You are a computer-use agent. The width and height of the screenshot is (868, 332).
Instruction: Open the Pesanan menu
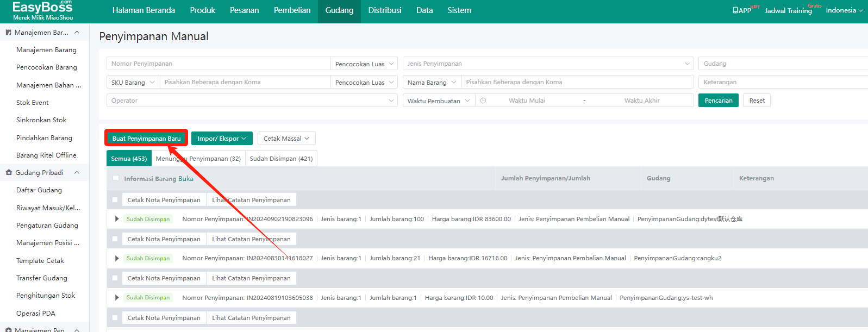(x=245, y=10)
